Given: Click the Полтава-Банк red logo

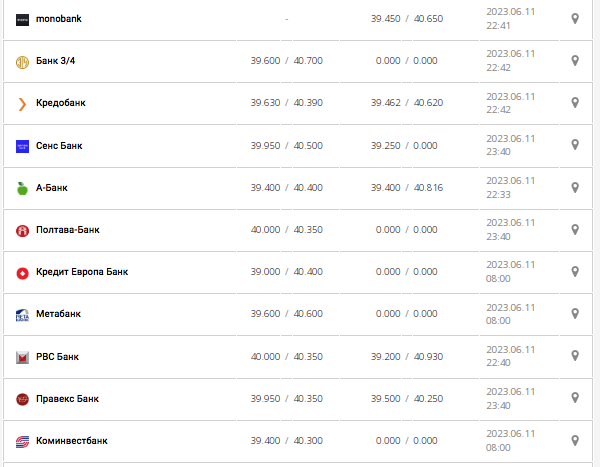Looking at the screenshot, I should (x=22, y=230).
